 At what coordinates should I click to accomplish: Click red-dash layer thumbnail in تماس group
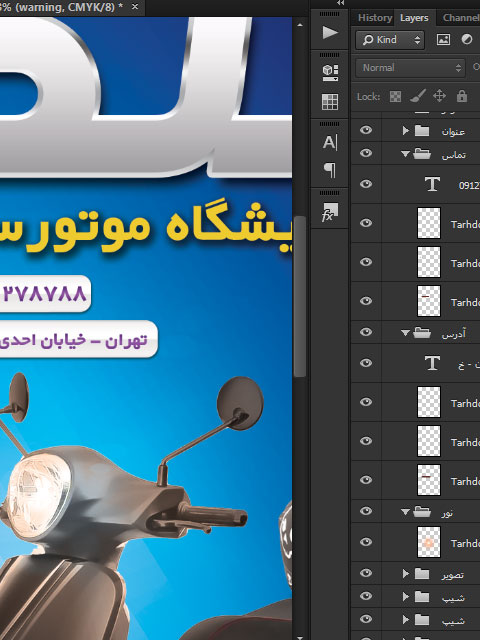coord(429,301)
